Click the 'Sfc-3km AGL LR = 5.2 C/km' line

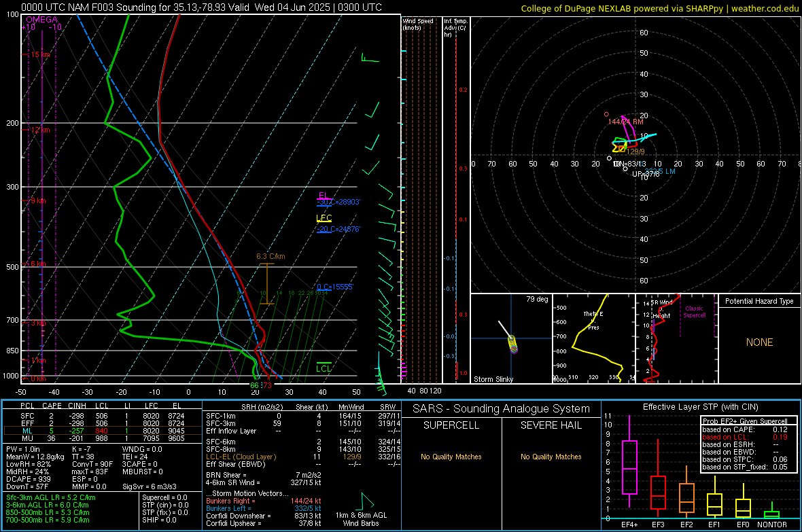coord(51,498)
